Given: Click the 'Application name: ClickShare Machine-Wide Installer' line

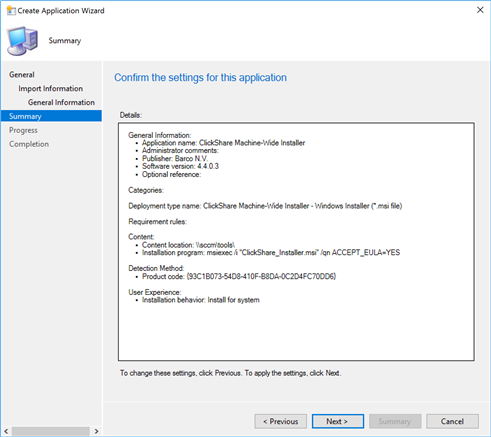Looking at the screenshot, I should (x=223, y=143).
